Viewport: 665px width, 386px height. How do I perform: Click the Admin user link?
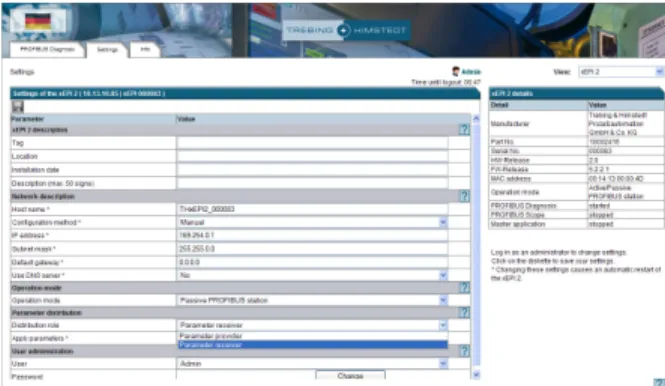click(x=471, y=72)
